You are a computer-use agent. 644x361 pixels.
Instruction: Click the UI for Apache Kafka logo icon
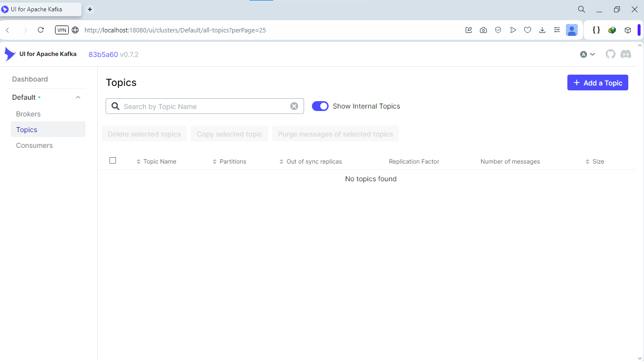tap(10, 54)
